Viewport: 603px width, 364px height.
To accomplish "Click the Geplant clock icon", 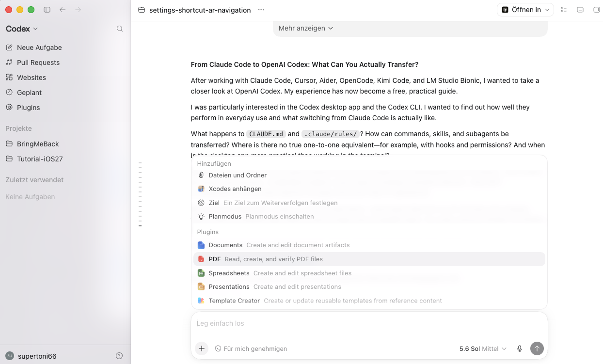I will point(9,93).
